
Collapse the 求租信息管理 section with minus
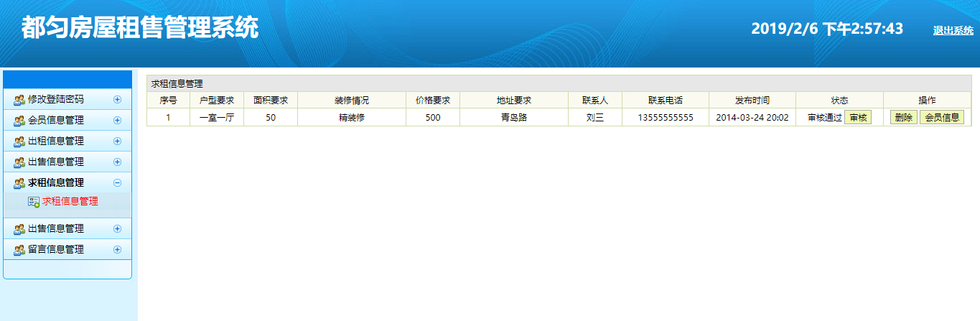pos(118,183)
